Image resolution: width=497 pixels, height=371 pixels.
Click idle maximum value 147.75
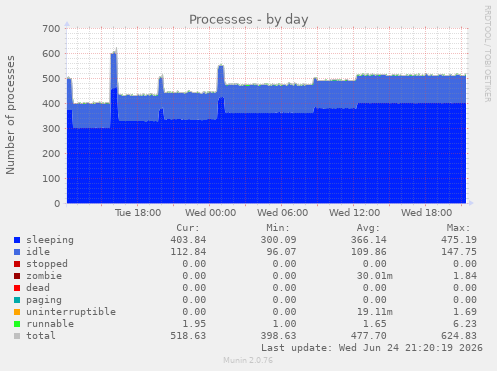[459, 252]
